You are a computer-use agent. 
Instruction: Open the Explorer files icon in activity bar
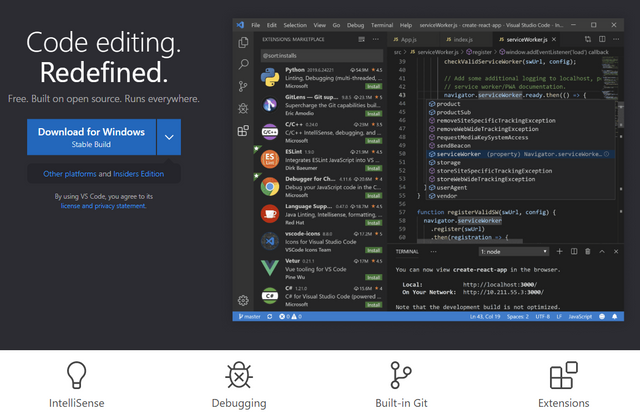point(243,42)
